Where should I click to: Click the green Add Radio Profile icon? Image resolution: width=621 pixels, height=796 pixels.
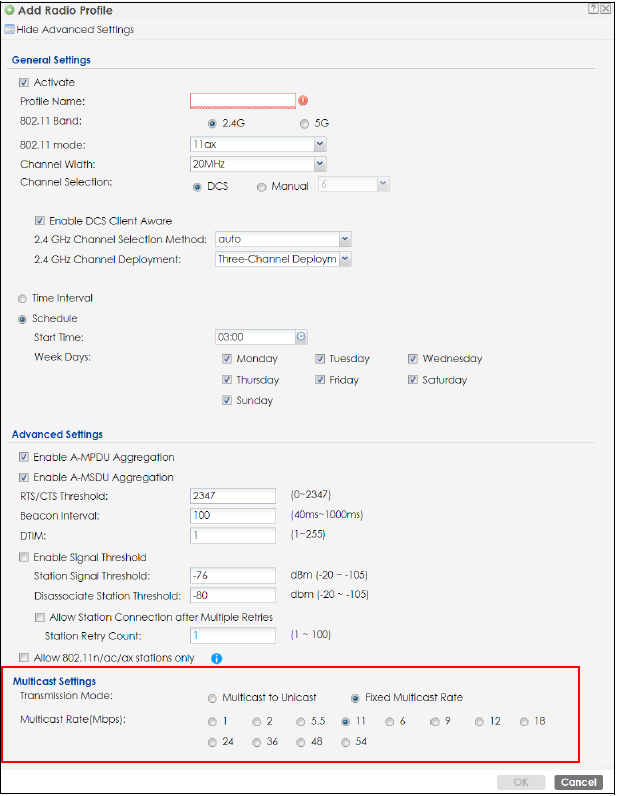[x=9, y=10]
